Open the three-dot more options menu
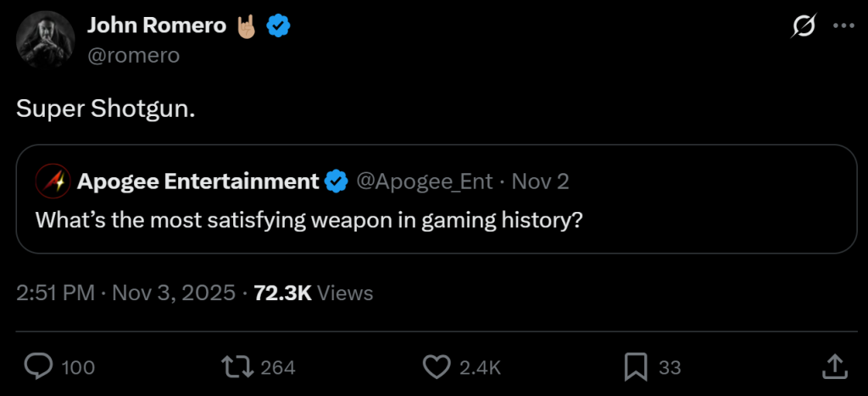The width and height of the screenshot is (868, 396). [x=843, y=26]
